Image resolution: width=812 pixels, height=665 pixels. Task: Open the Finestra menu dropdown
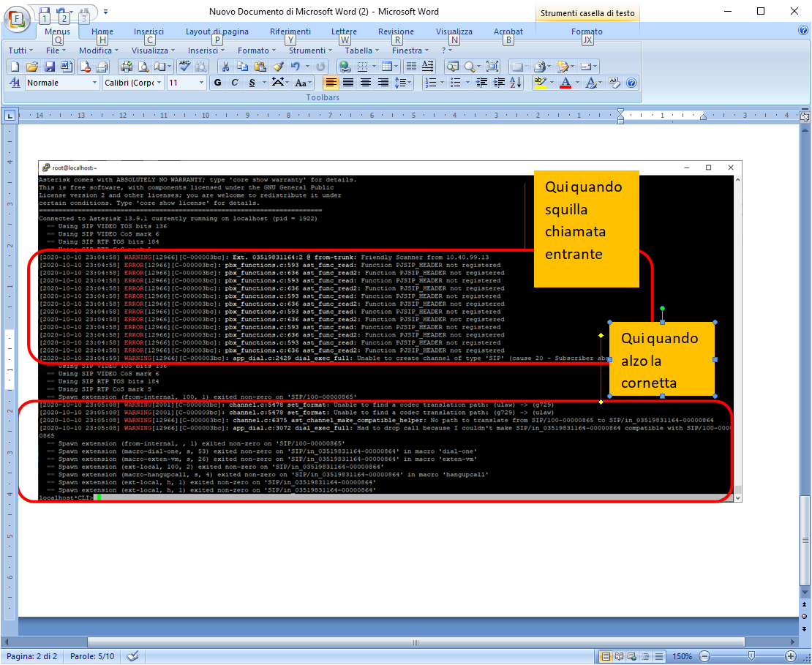tap(410, 50)
